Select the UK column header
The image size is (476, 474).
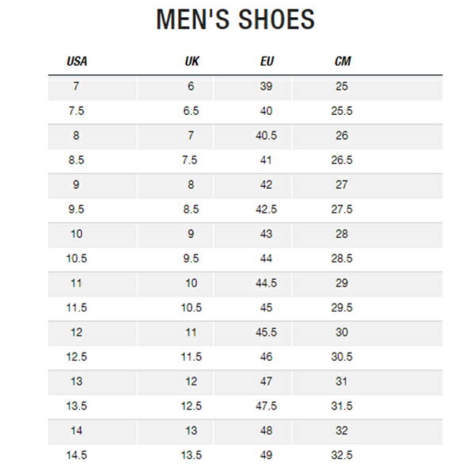192,61
